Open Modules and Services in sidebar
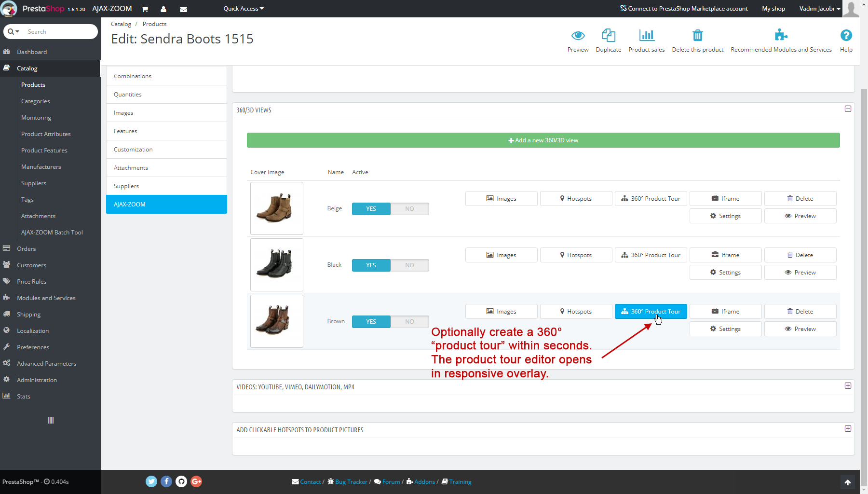The height and width of the screenshot is (494, 868). 50,298
